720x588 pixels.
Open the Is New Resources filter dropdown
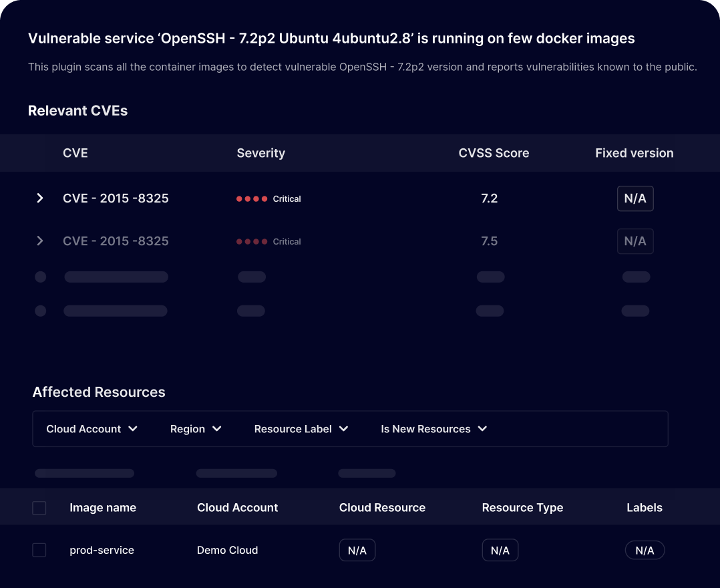coord(433,429)
